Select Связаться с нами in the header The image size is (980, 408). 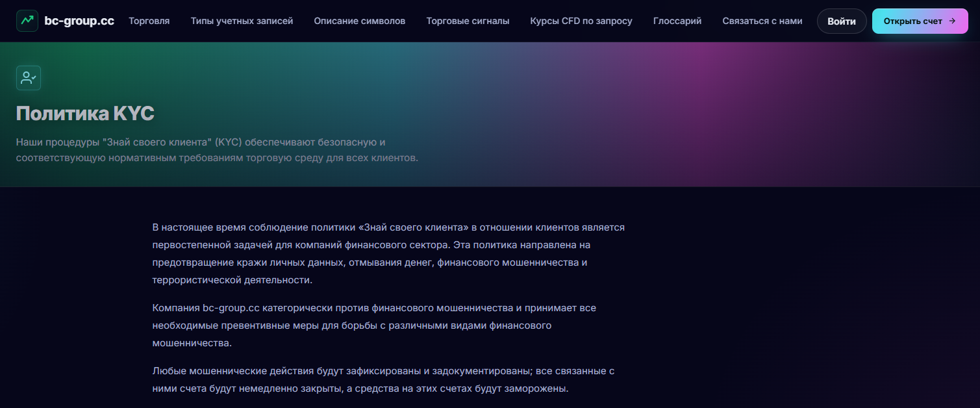pyautogui.click(x=762, y=21)
